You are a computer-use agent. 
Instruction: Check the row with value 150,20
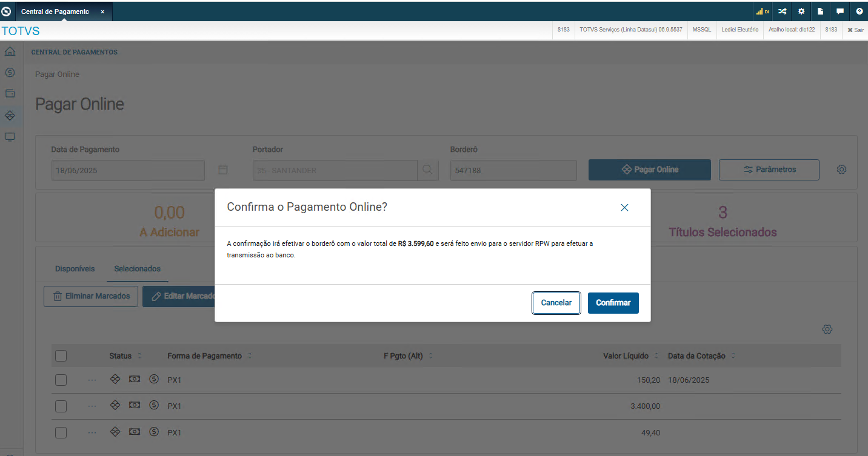(x=61, y=380)
